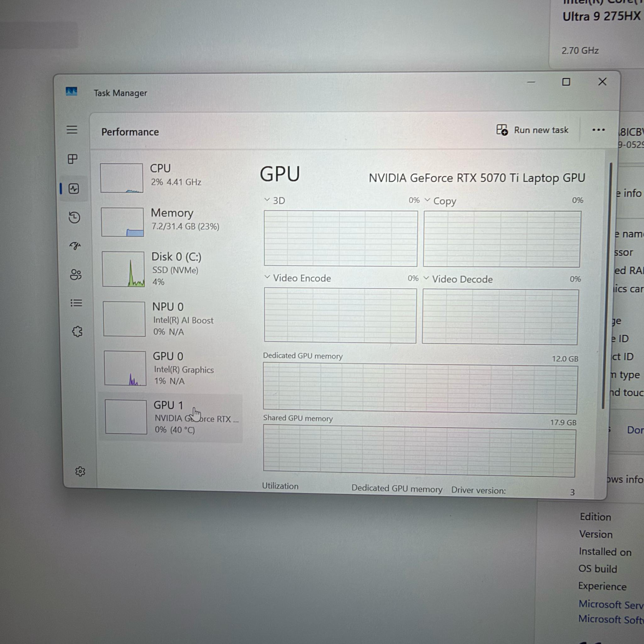Click the Installed on label in Settings window
Image resolution: width=644 pixels, height=644 pixels.
(x=605, y=552)
